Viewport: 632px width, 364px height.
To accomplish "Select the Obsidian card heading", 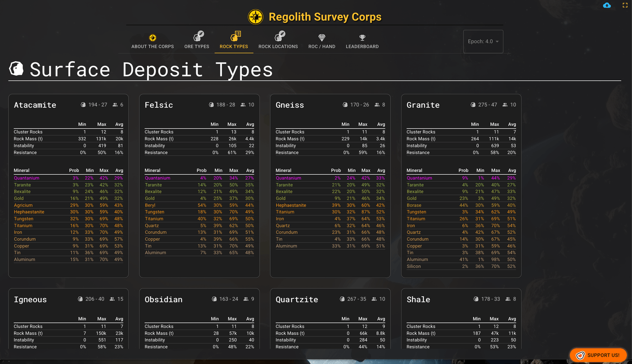I will coord(164,299).
